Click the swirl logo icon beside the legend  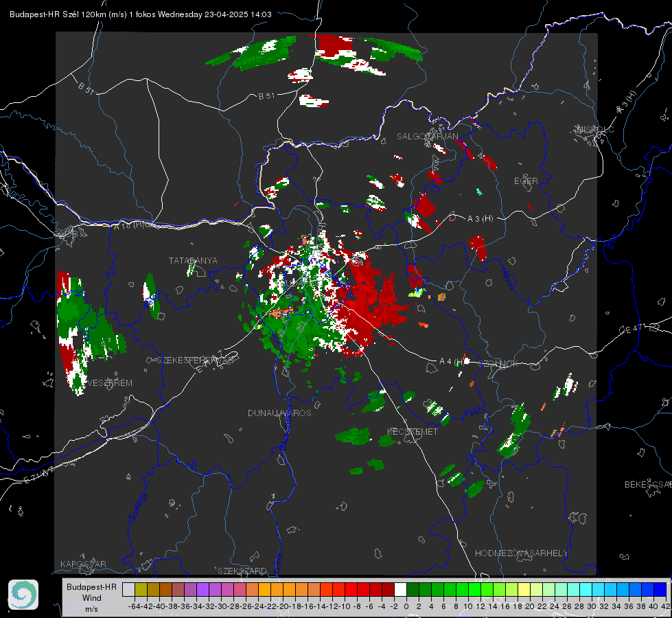23,595
